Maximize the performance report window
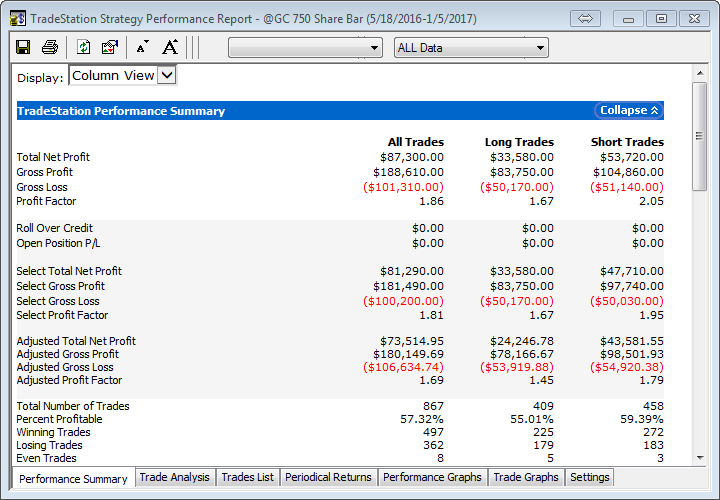The height and width of the screenshot is (500, 720). [661, 19]
